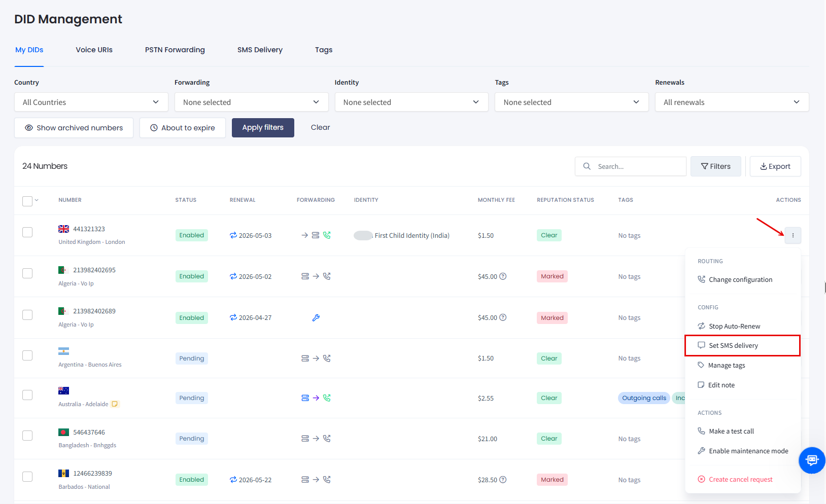The image size is (826, 504).
Task: Click the maintenance wrench icon for 213982402689
Action: click(316, 318)
